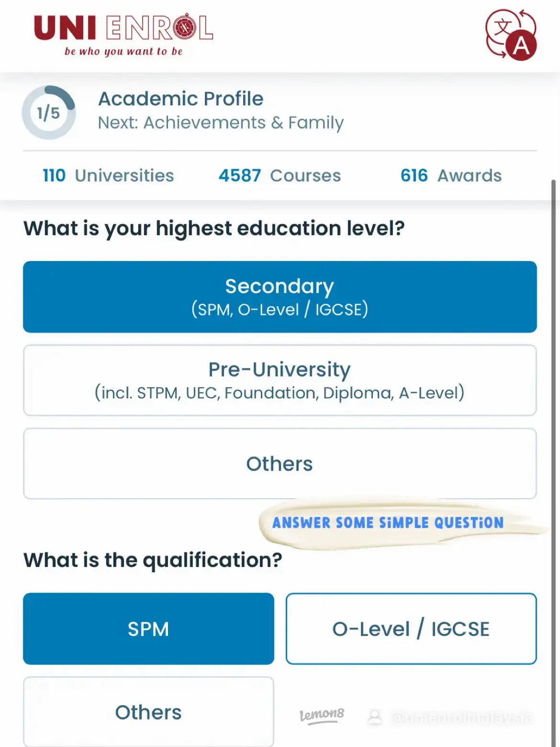
Task: Tap the uni enrol malaysia username watermark
Action: point(462,718)
